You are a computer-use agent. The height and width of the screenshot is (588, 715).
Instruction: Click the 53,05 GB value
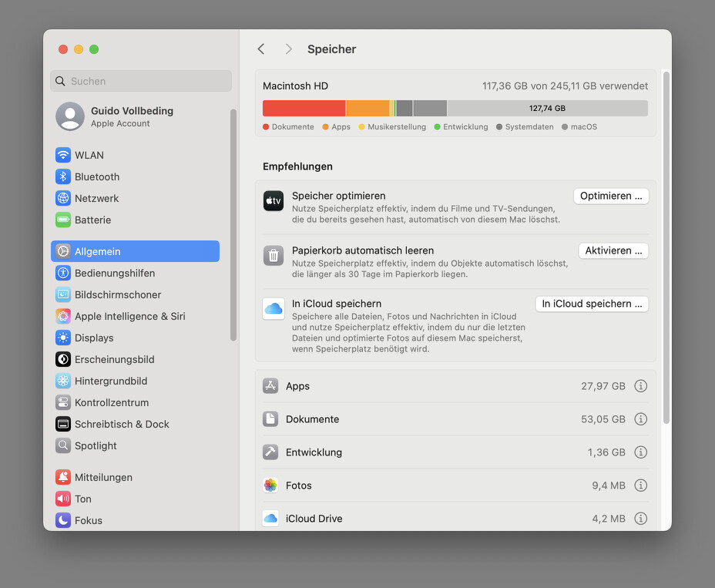[603, 419]
